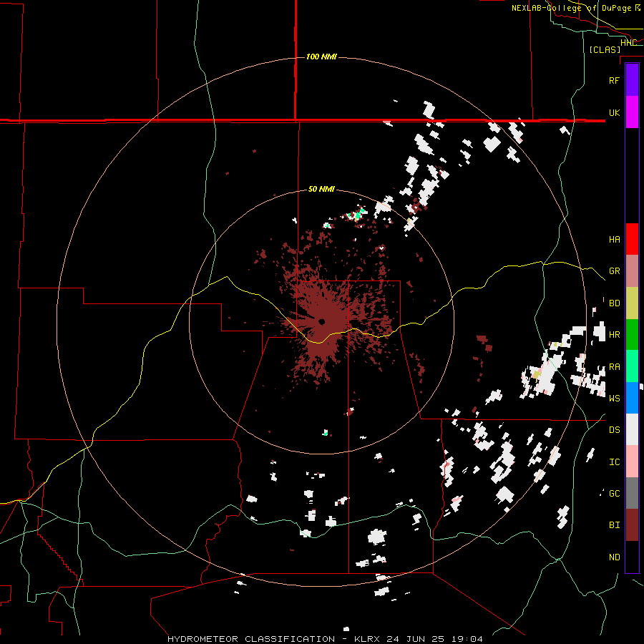644x644 pixels.
Task: Click the 'UK' legend label
Action: (614, 112)
